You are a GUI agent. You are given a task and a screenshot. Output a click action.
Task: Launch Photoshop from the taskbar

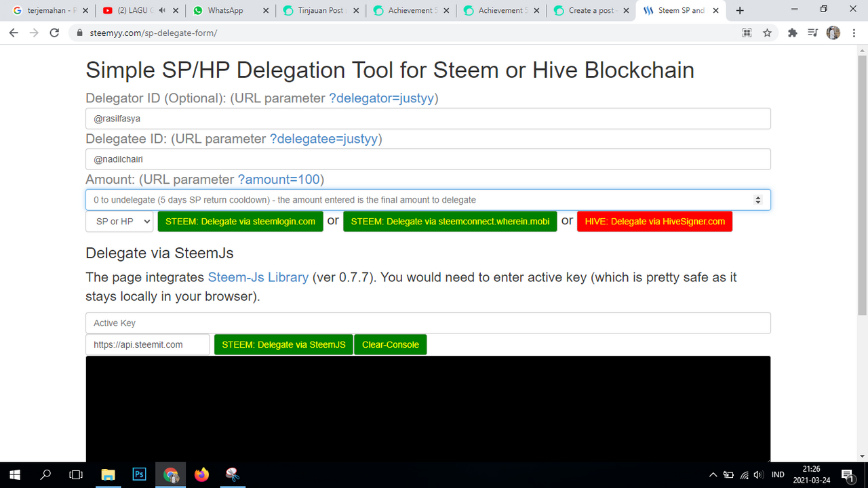click(139, 474)
